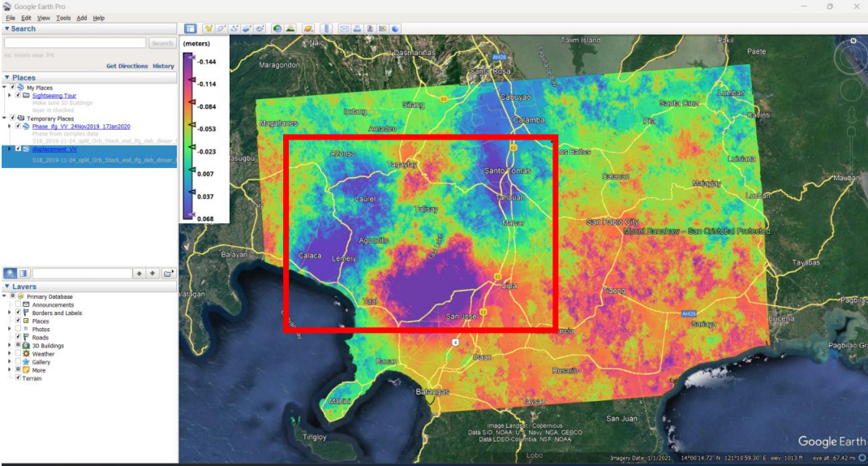Screen dimensions: 868x466
Task: Enable the Weather layer checkbox
Action: point(19,353)
